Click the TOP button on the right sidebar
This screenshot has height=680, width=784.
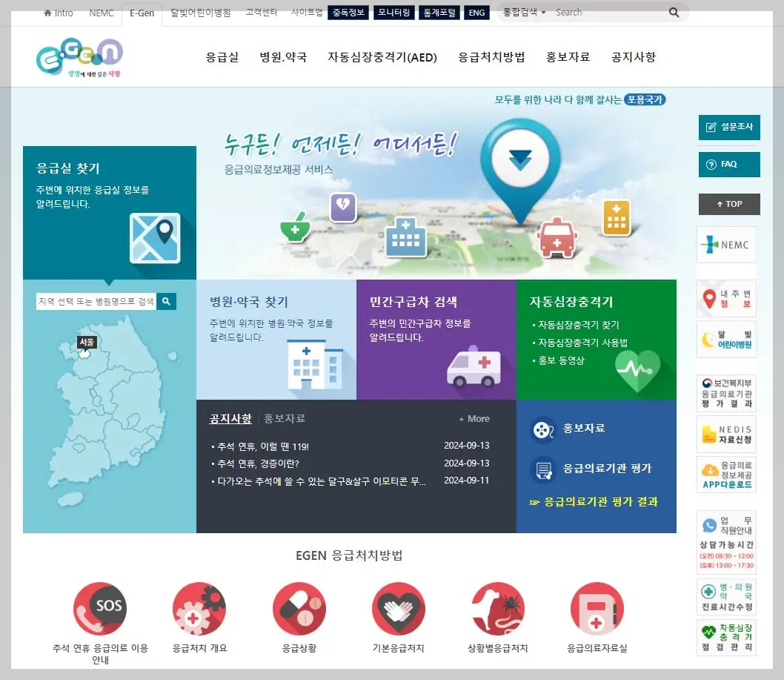729,204
